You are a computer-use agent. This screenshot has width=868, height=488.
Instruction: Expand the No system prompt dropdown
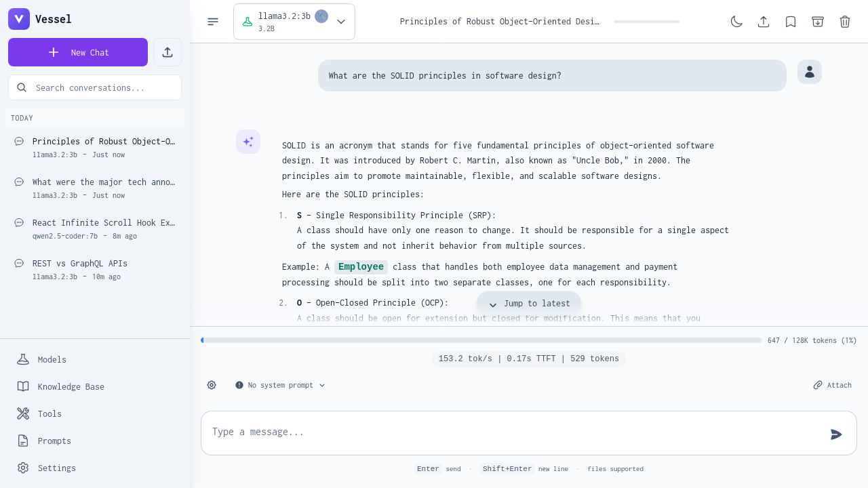(x=280, y=385)
